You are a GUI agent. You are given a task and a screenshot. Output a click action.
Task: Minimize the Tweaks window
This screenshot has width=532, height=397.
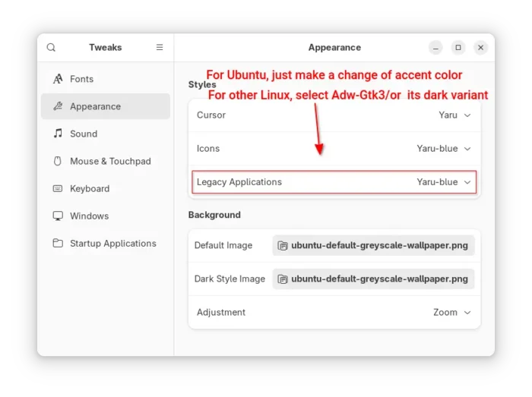tap(435, 47)
